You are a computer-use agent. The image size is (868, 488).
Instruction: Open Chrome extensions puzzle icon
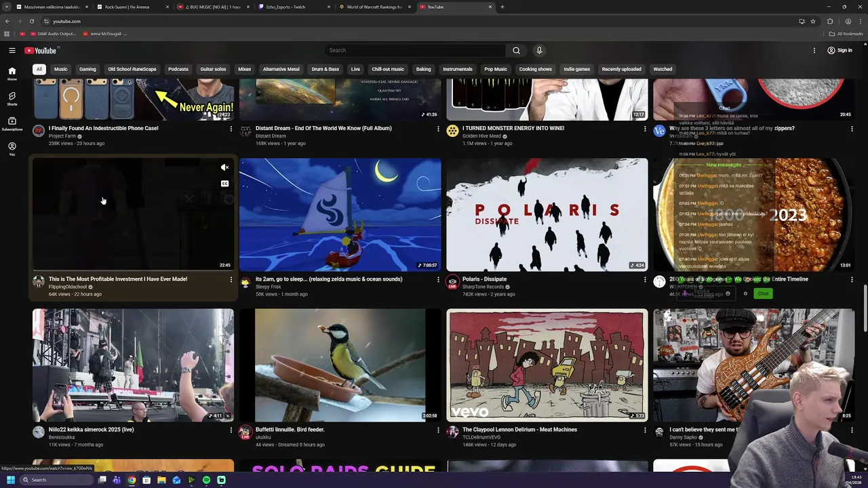tap(830, 21)
